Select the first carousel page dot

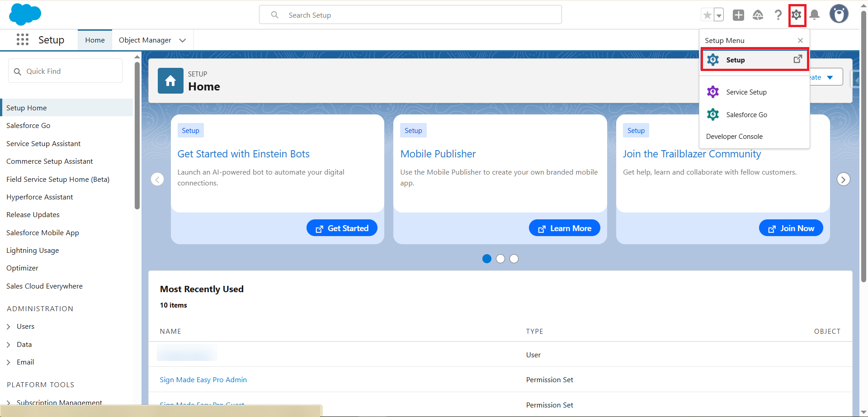click(487, 259)
